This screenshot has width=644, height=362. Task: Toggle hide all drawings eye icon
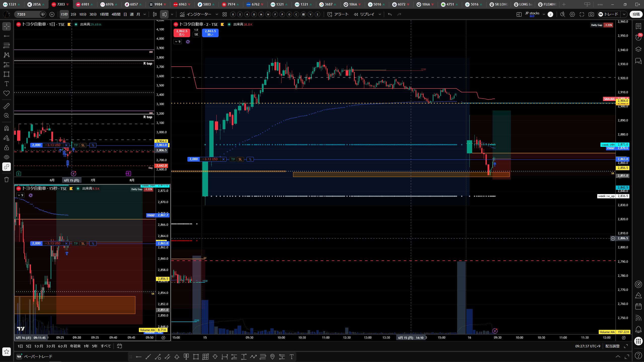pyautogui.click(x=7, y=157)
